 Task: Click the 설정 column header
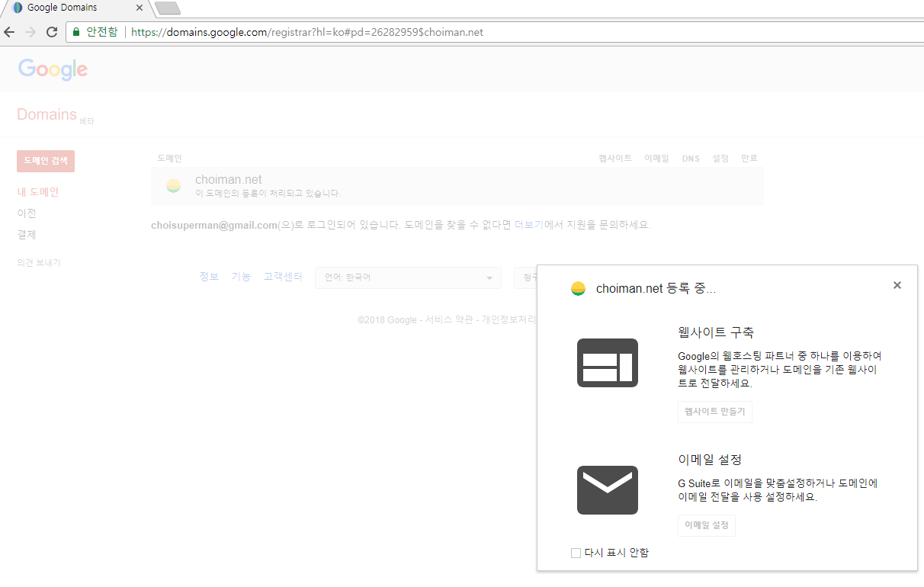pyautogui.click(x=720, y=159)
